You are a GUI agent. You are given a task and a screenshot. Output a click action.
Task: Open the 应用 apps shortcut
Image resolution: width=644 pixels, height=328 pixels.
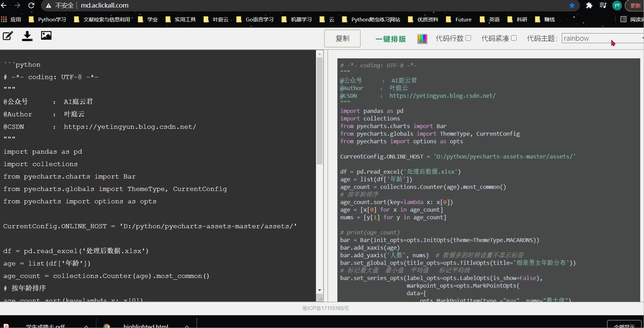tap(11, 19)
